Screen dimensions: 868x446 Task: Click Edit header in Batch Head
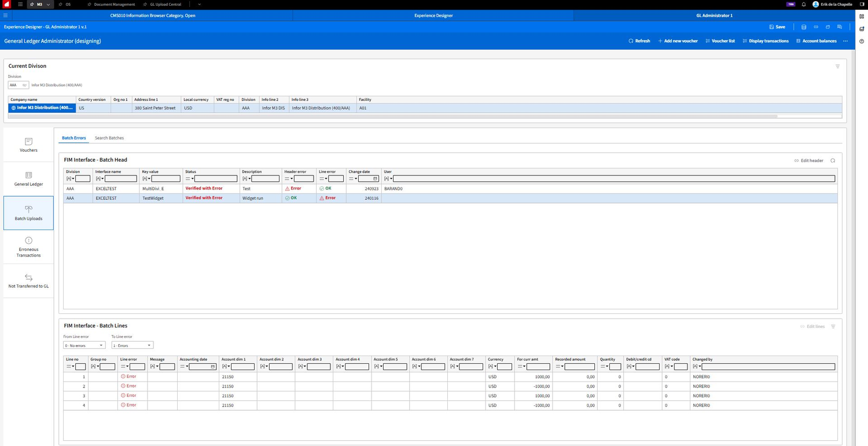(x=808, y=160)
